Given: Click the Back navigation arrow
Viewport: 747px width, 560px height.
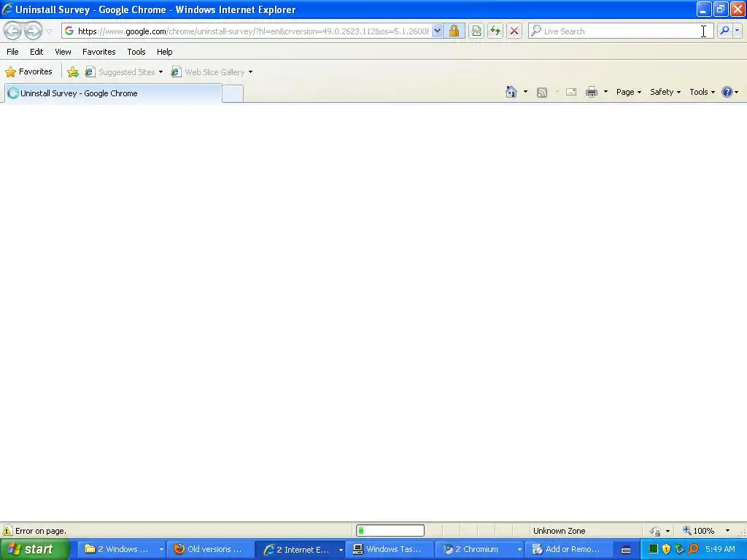Looking at the screenshot, I should pos(13,31).
